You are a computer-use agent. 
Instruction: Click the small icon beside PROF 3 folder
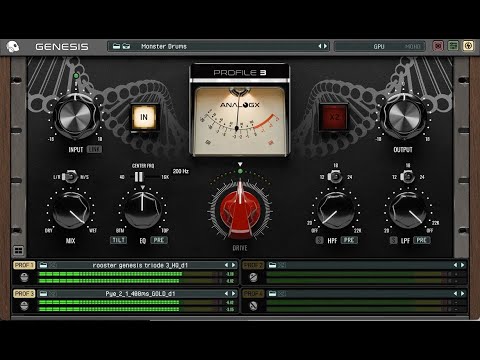[x=53, y=294]
